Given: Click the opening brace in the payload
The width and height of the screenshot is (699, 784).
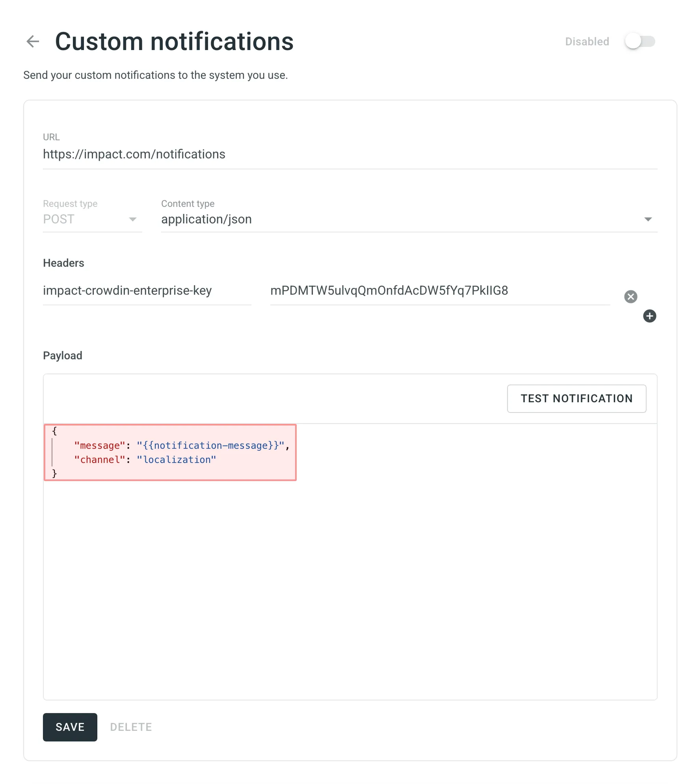Looking at the screenshot, I should point(54,431).
